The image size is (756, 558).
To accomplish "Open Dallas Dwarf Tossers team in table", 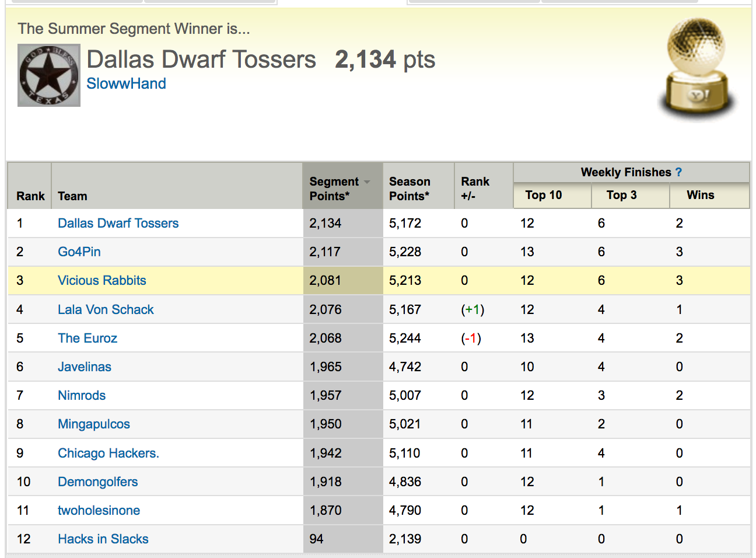I will [118, 224].
